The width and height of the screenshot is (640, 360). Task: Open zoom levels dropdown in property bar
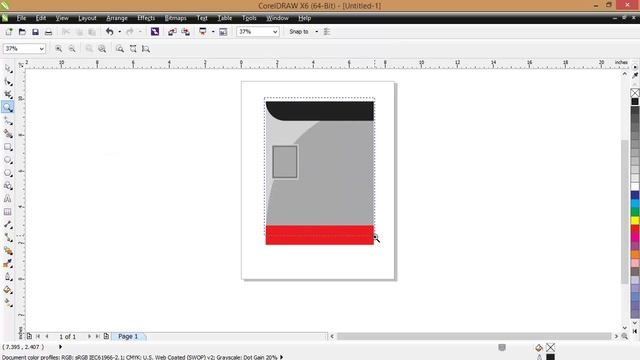click(41, 49)
